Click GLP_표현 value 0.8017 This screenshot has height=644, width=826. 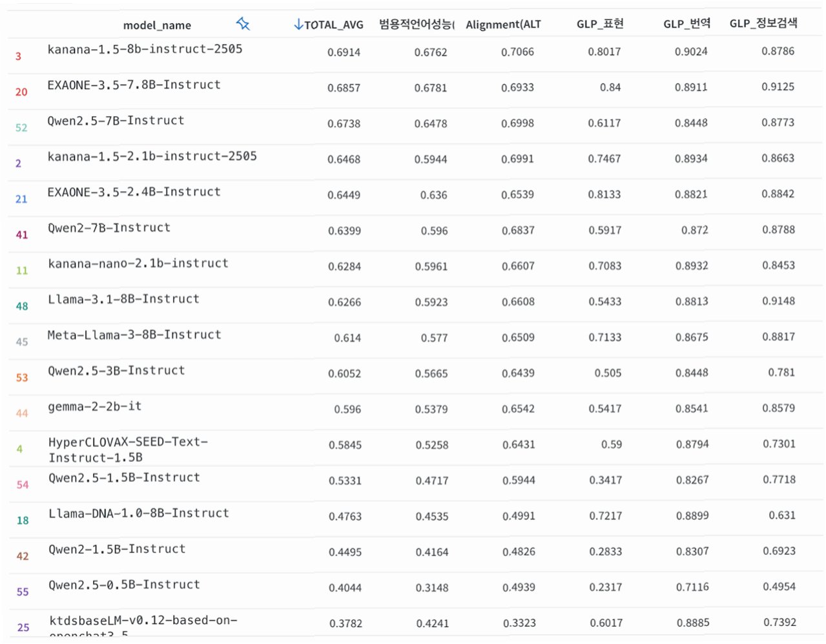[x=604, y=52]
